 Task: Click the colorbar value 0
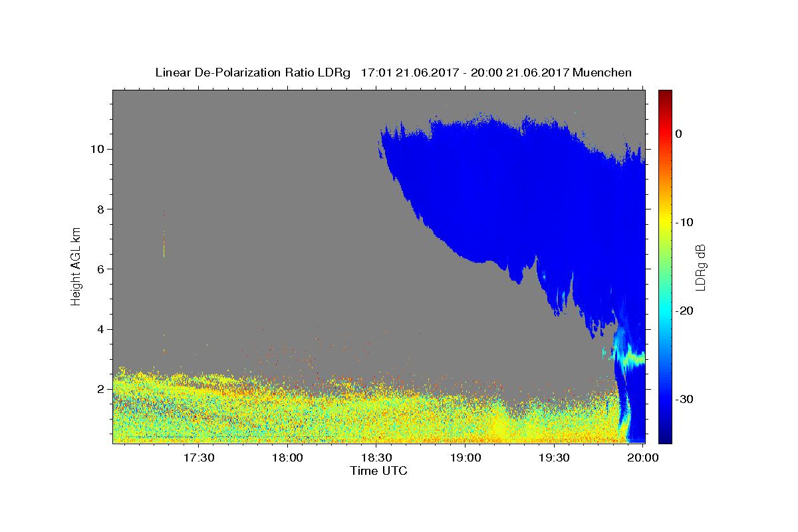pyautogui.click(x=679, y=134)
